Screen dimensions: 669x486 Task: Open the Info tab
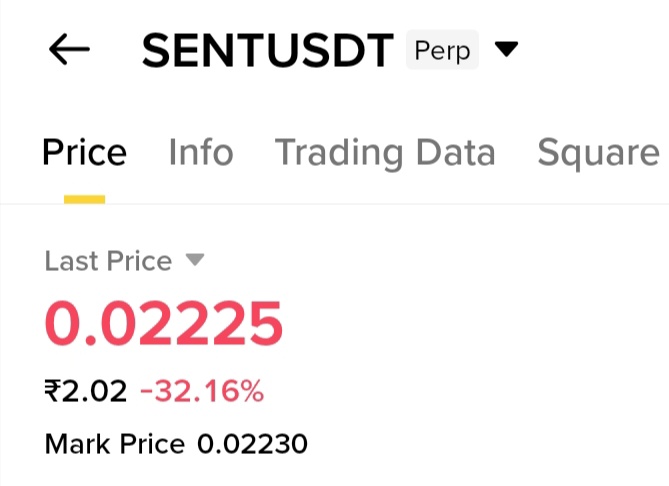click(x=200, y=153)
